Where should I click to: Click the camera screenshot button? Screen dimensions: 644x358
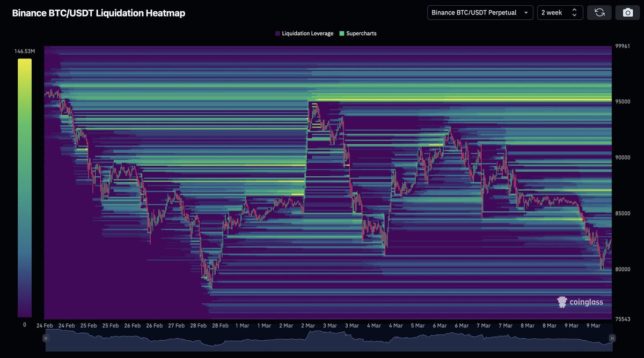[627, 12]
